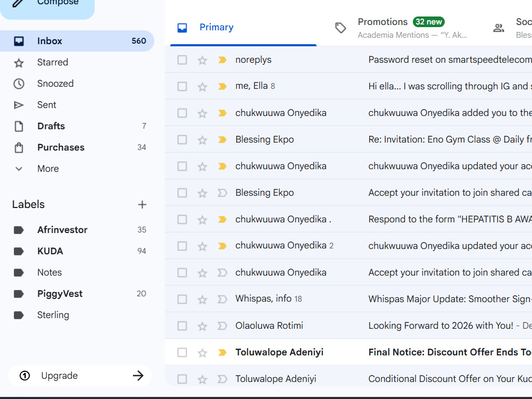Open the Drafts folder
The height and width of the screenshot is (399, 532).
coord(77,126)
